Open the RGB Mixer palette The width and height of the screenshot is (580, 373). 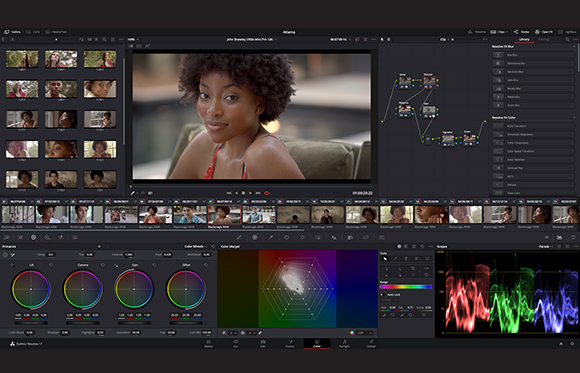click(61, 237)
